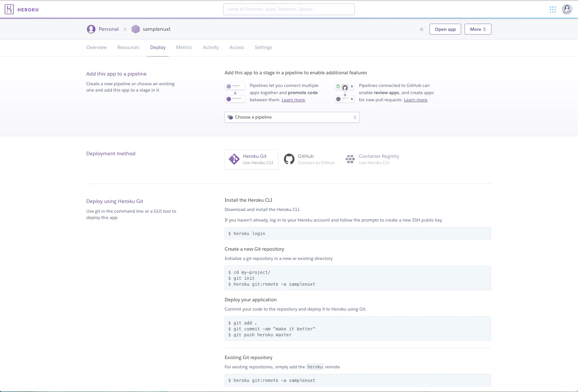Open the Activity tab
This screenshot has width=578, height=392.
[211, 47]
